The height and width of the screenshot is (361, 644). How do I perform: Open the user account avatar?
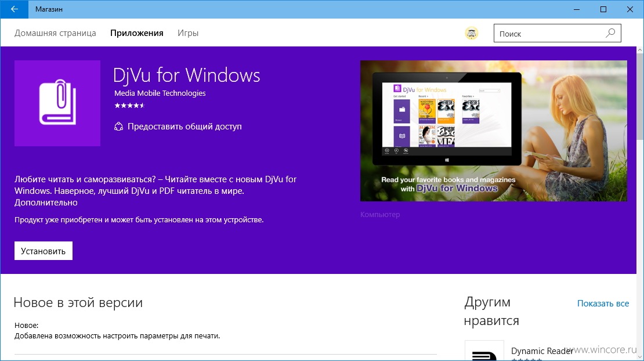(472, 33)
